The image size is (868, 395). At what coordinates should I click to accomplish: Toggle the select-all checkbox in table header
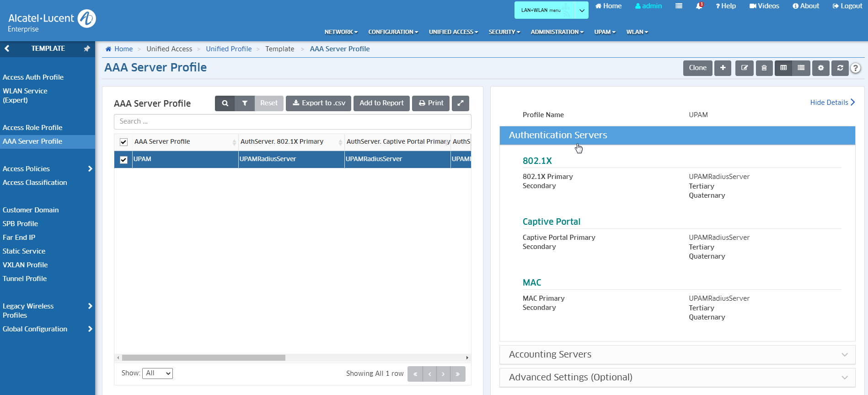click(123, 142)
